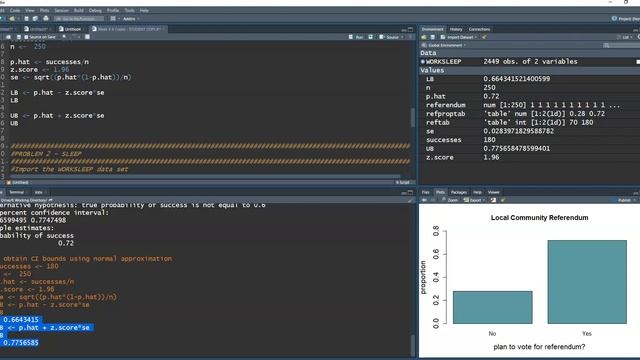This screenshot has width=640, height=360.
Task: Click the Zoom plot button
Action: pyautogui.click(x=450, y=200)
